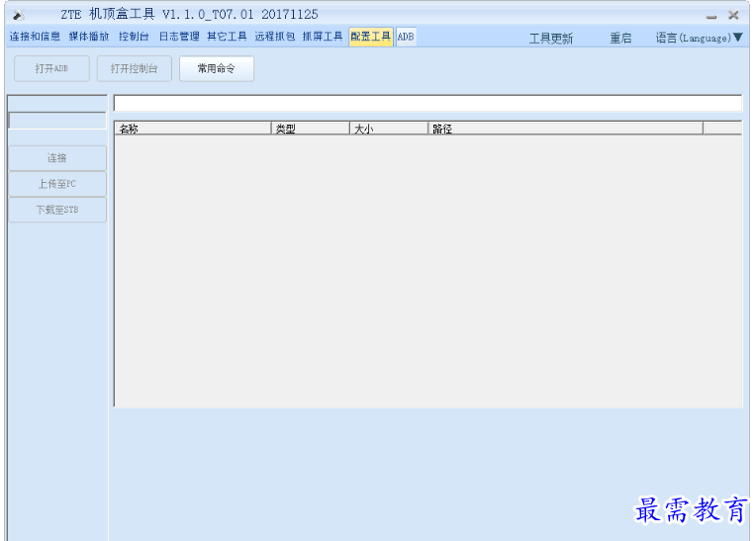Open the 连接和信息 tab
756x541 pixels.
[35, 37]
